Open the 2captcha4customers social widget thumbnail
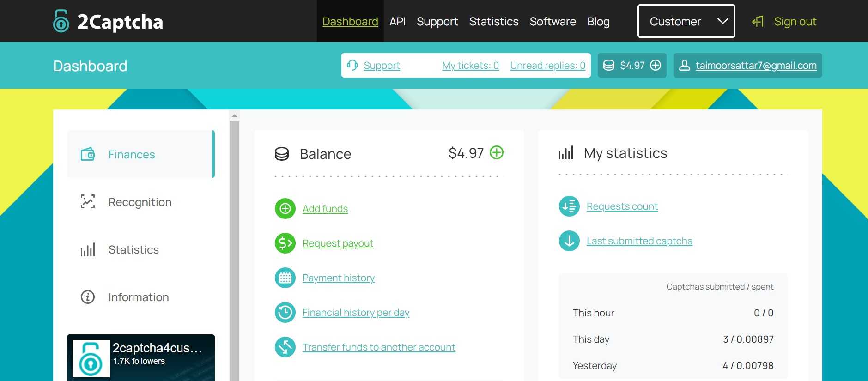 pyautogui.click(x=91, y=358)
